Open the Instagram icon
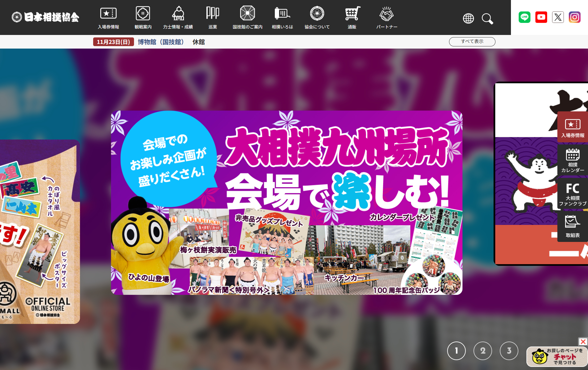The height and width of the screenshot is (370, 588). [574, 17]
